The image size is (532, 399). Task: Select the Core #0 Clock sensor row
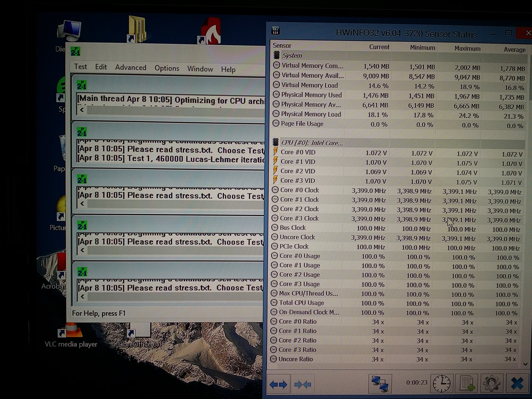tap(299, 190)
